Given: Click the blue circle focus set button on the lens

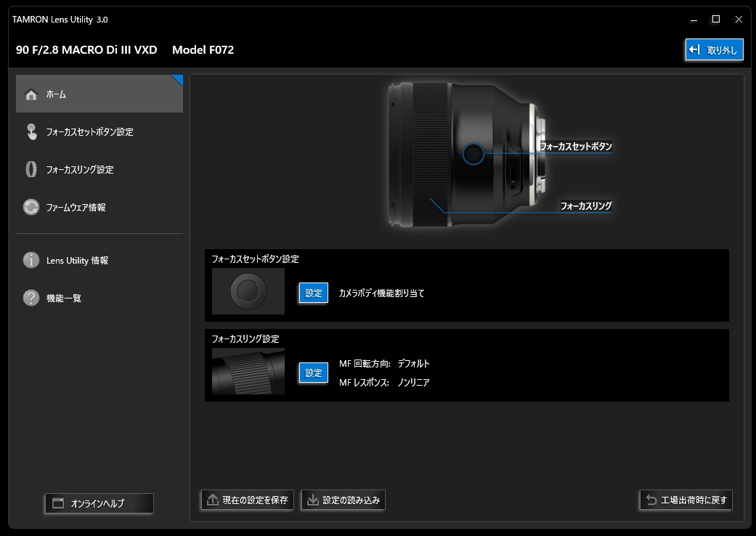Looking at the screenshot, I should click(473, 153).
